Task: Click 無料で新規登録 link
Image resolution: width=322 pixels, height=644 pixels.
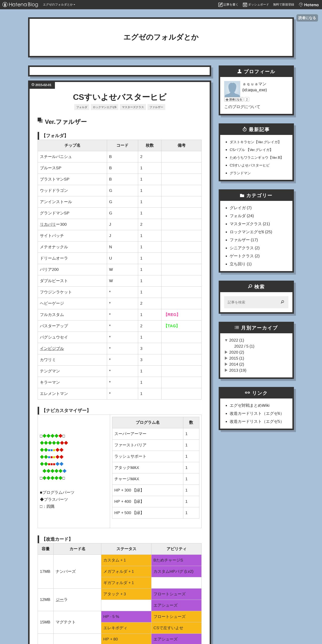Action: tap(284, 5)
